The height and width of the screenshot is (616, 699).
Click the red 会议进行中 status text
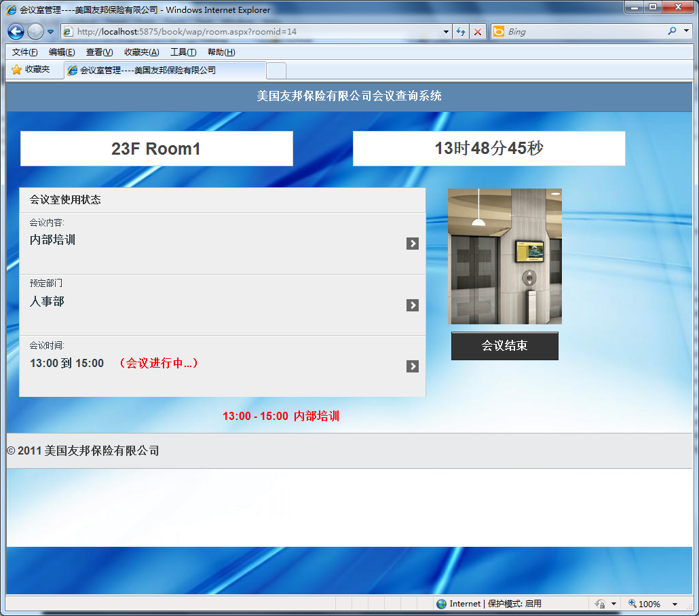pyautogui.click(x=158, y=363)
